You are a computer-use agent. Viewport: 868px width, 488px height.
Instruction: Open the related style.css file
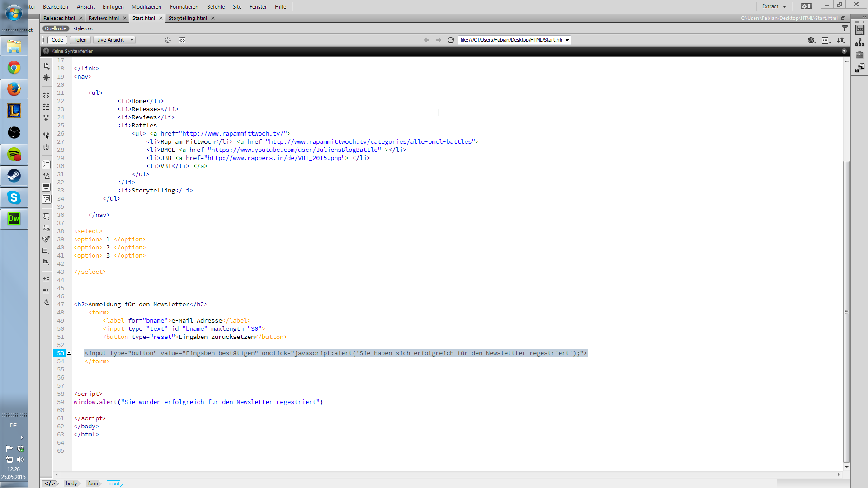tap(83, 28)
